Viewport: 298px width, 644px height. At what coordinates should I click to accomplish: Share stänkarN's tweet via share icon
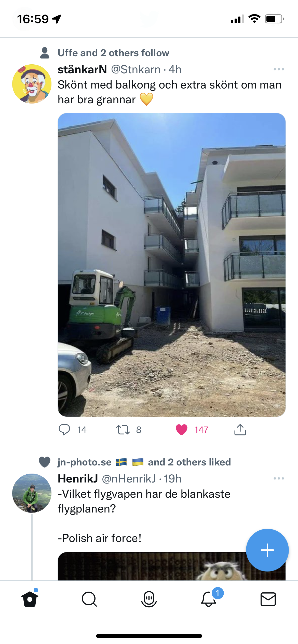(240, 430)
